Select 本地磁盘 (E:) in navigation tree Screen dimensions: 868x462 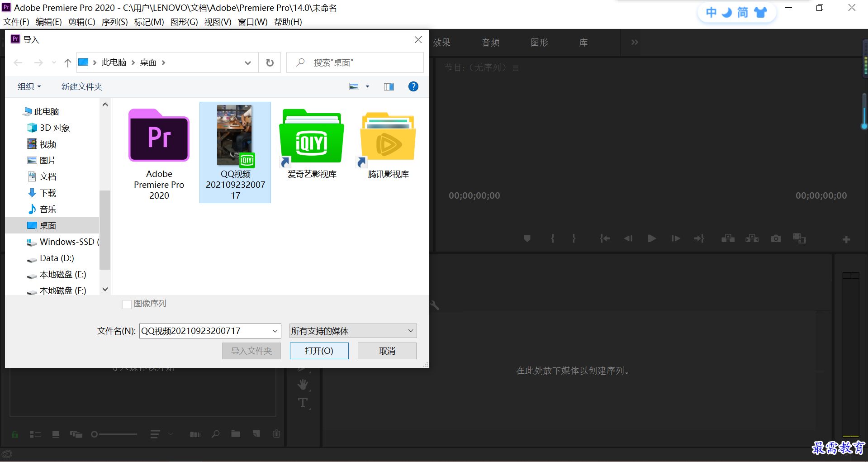pyautogui.click(x=57, y=274)
